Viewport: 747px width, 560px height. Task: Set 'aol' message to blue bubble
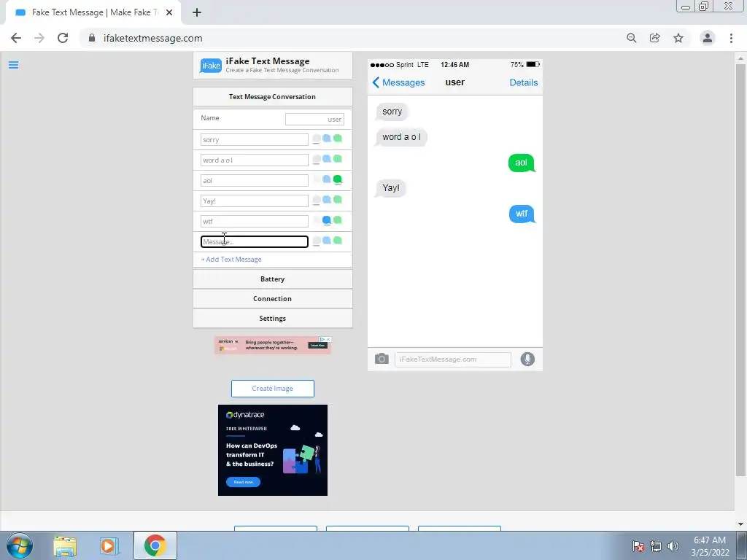(327, 179)
